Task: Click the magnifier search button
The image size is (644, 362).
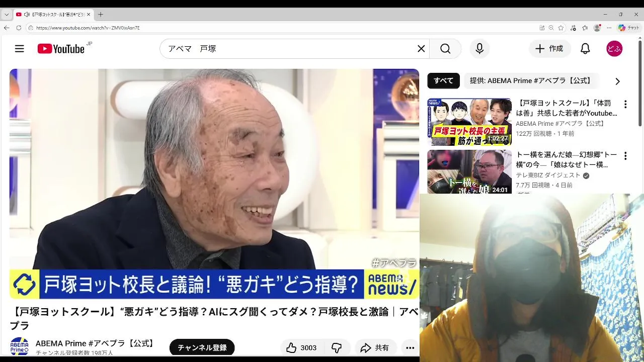Action: click(445, 49)
